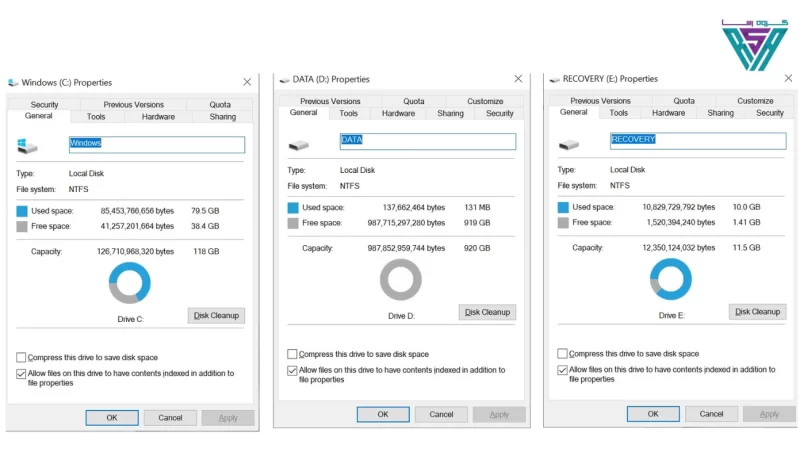
Task: Click the title bar drive icon of DATA (D:) Properties
Action: [285, 80]
